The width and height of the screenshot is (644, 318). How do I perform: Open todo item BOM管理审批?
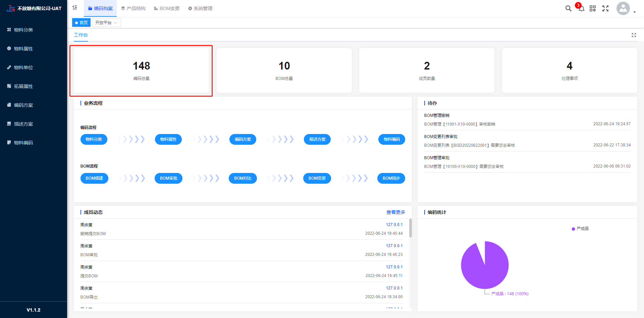tap(527, 162)
